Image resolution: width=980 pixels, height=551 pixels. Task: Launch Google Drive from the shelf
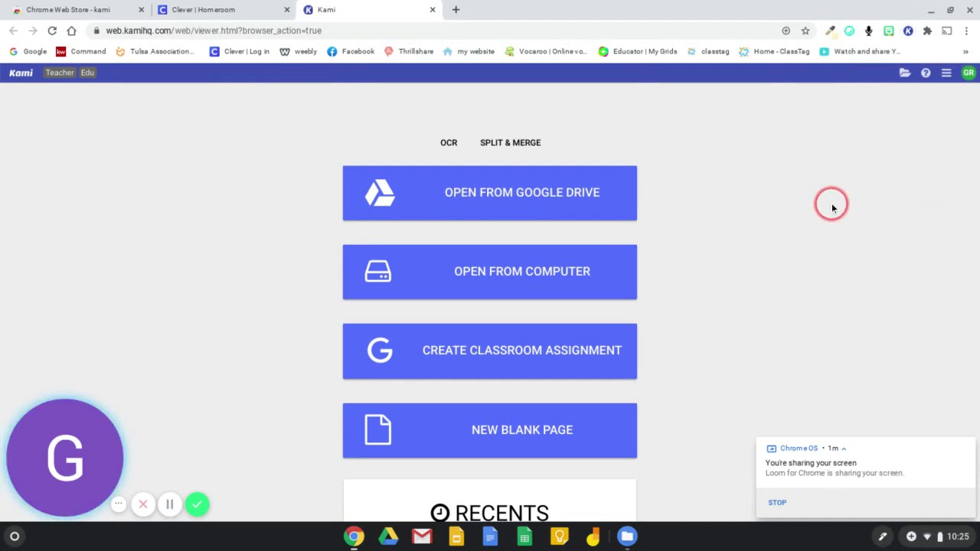coord(388,536)
